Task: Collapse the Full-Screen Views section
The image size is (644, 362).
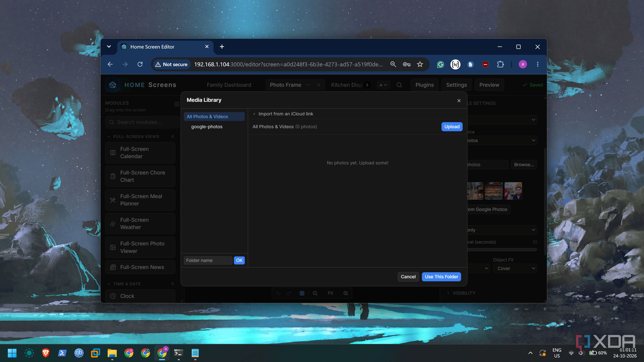Action: tap(140, 137)
